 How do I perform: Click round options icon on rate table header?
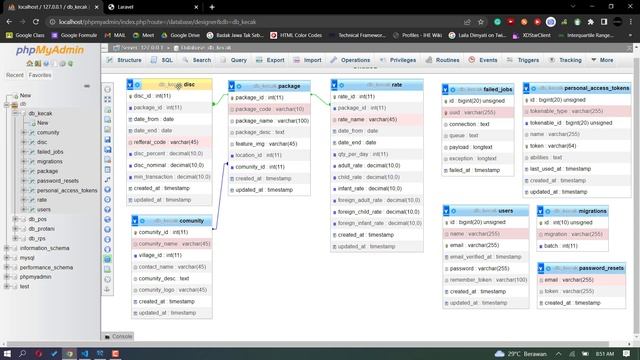point(342,85)
